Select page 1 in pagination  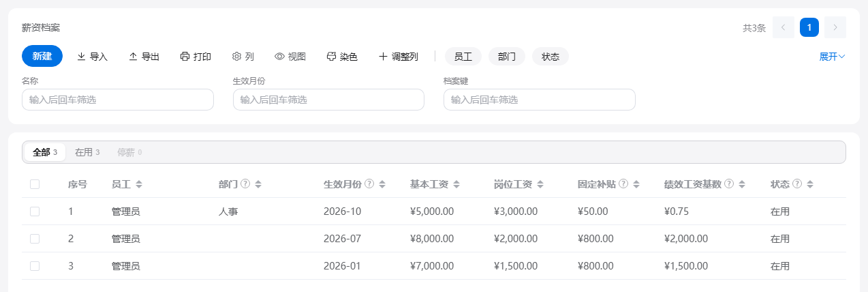point(809,27)
